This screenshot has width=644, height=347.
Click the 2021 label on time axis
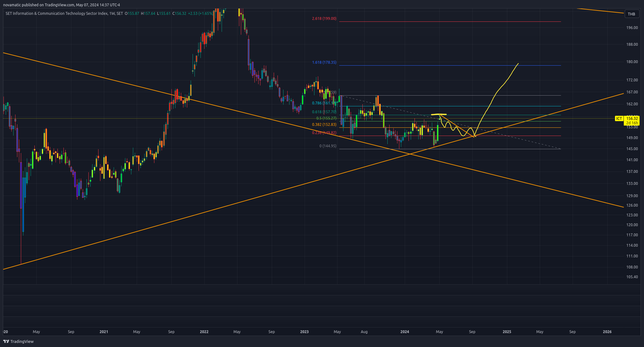coord(104,332)
